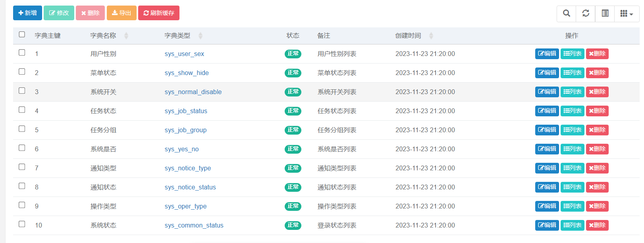Open list for 用户性别 row
Screen dimensions: 644x243
tap(572, 54)
